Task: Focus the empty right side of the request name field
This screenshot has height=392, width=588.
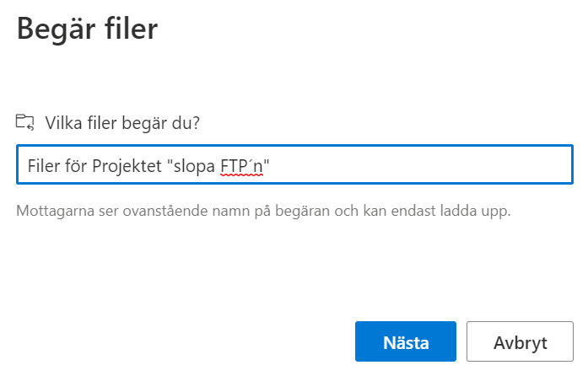Action: point(420,164)
